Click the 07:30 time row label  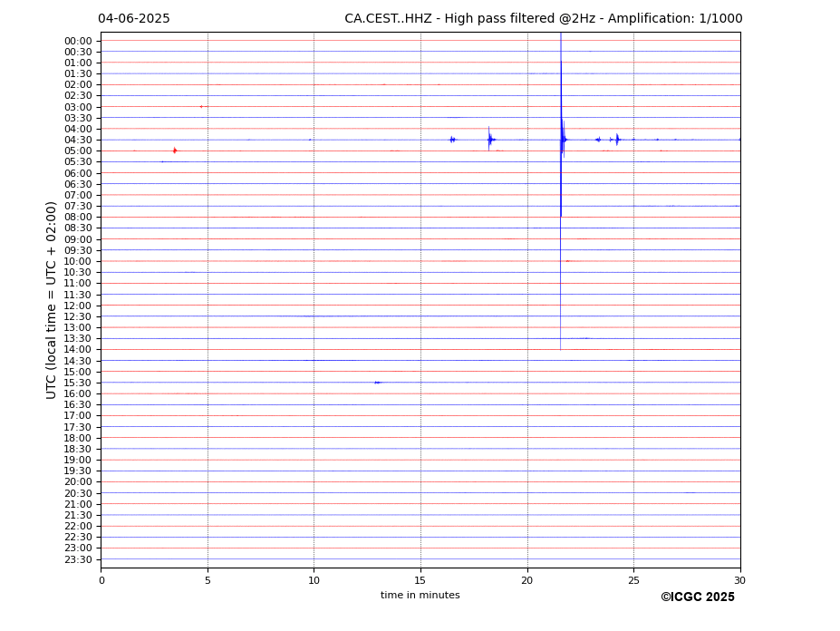click(78, 207)
